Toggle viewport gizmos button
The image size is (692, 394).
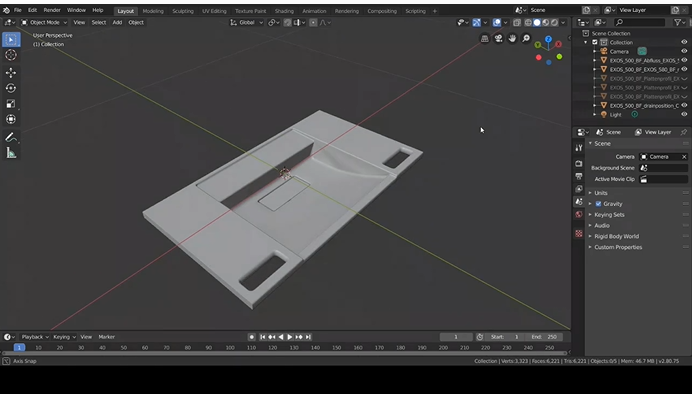[x=477, y=23]
